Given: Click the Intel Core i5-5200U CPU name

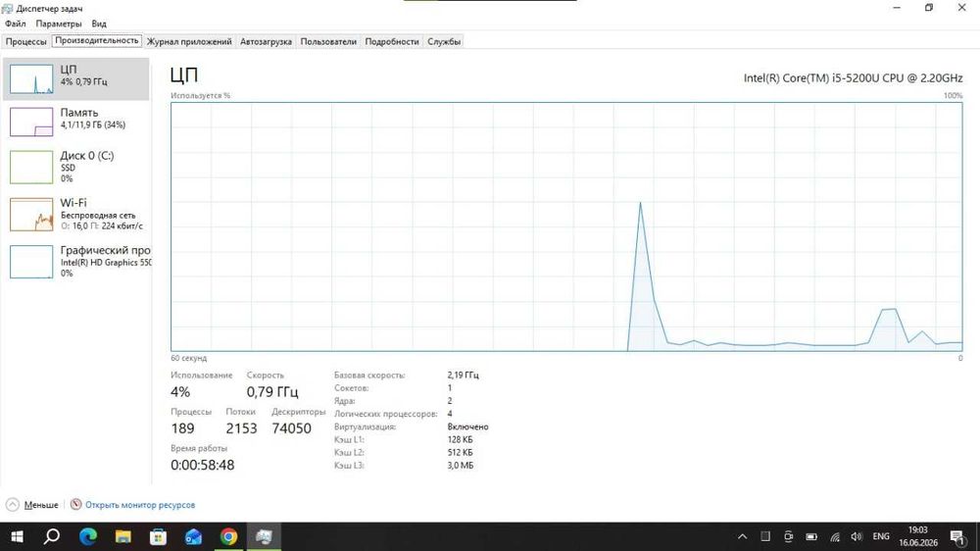Looking at the screenshot, I should click(x=853, y=78).
